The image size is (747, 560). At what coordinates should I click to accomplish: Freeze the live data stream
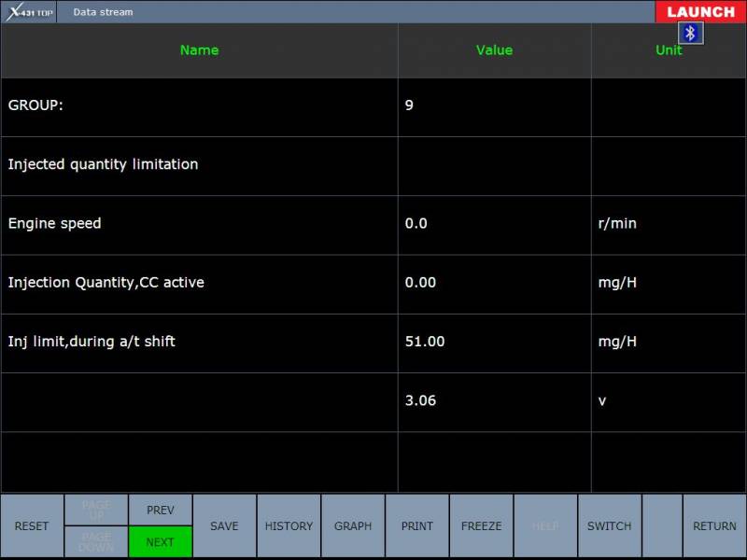[x=481, y=526]
